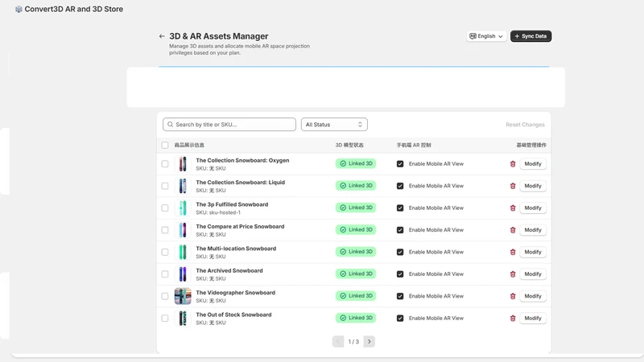644x362 pixels.
Task: Click the Convert3D app logo icon
Action: point(19,9)
